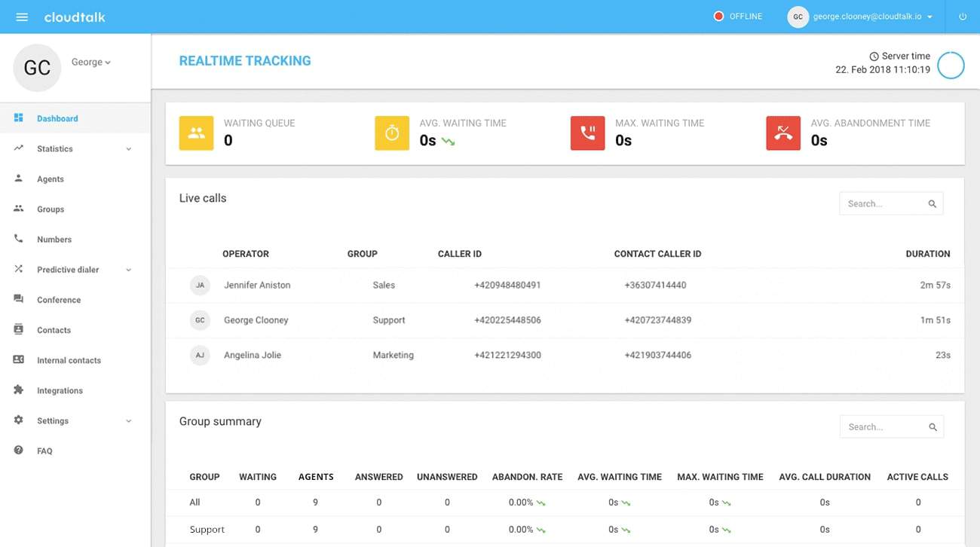This screenshot has width=980, height=547.
Task: Expand the Predictive dialer submenu
Action: click(128, 270)
